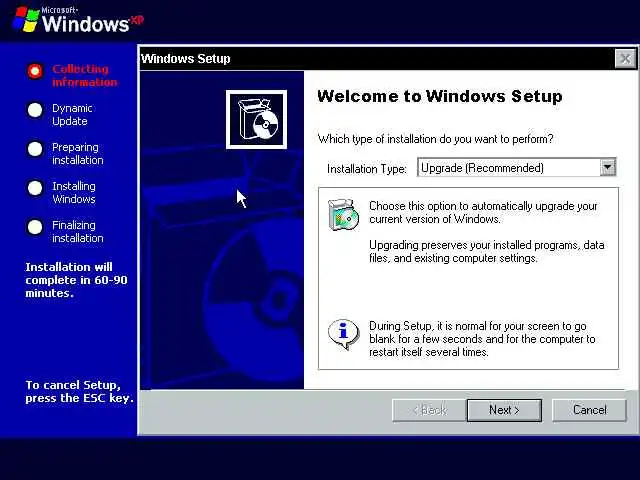Click 'Choose this option to automatically upgrade' text

[x=483, y=213]
